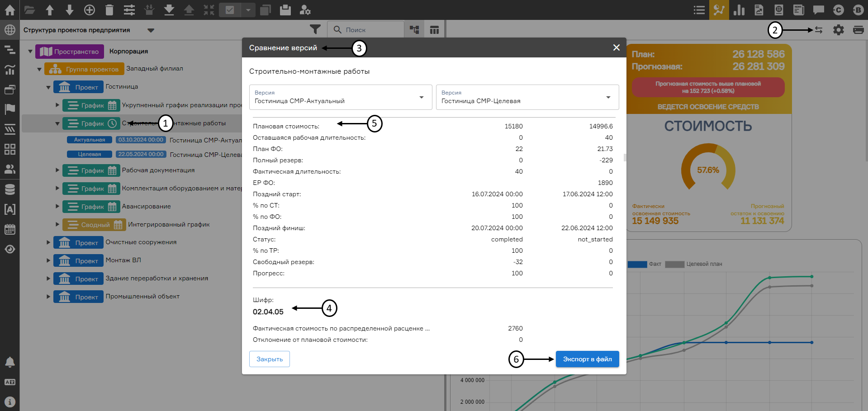Open the left Версия dropdown Гостиница СМР-Актуальный
The width and height of the screenshot is (868, 411).
point(341,97)
